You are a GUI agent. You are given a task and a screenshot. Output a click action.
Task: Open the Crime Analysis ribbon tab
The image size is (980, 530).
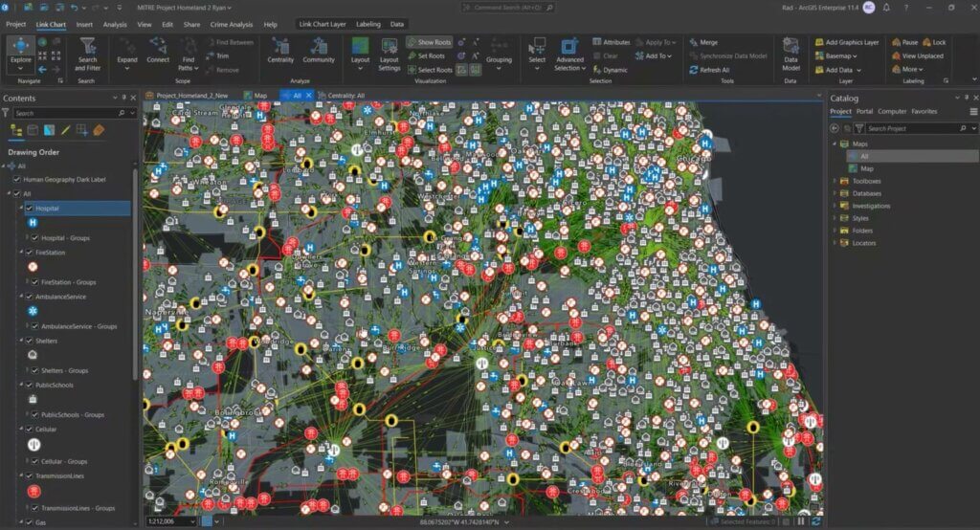pos(233,24)
